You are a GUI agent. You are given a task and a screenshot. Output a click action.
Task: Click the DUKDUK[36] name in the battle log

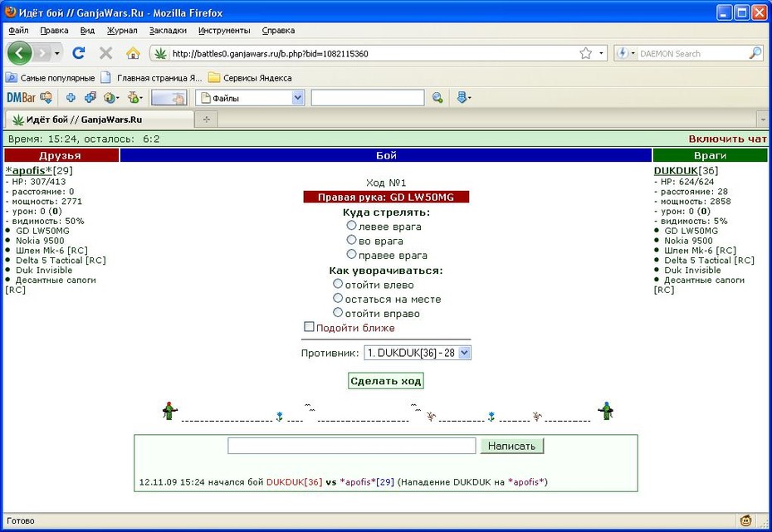coord(294,482)
